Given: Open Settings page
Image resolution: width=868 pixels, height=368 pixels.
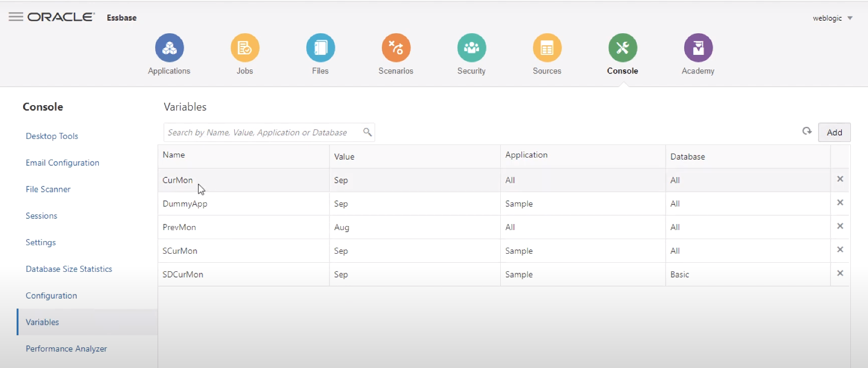Looking at the screenshot, I should 41,243.
